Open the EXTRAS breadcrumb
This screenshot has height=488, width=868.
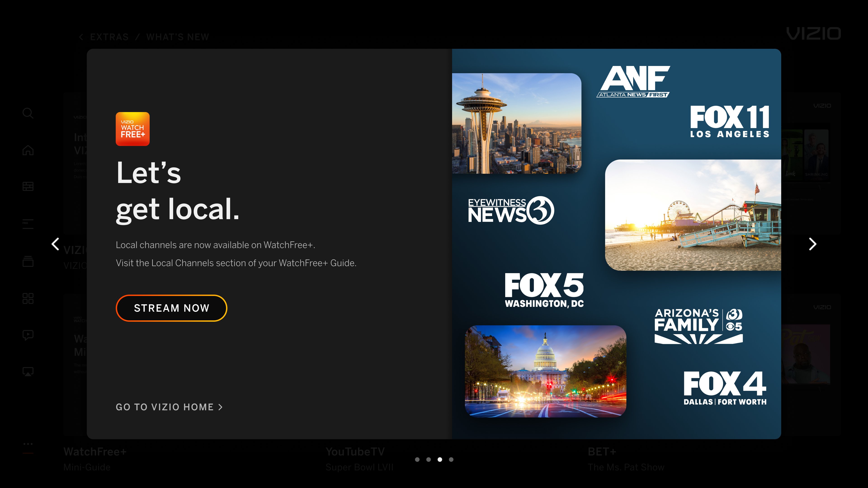coord(109,37)
